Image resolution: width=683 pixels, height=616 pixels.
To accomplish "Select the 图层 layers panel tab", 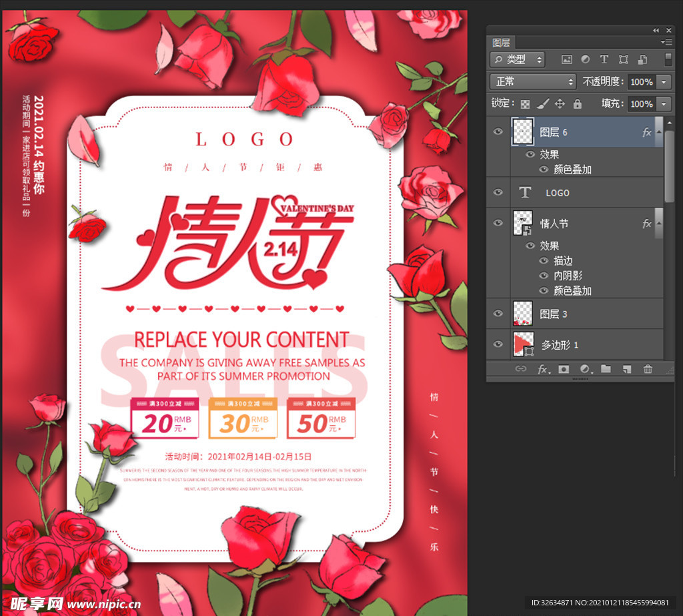I will pos(501,42).
